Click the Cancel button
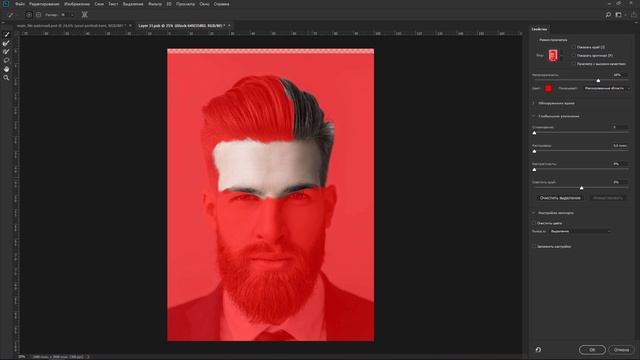 coord(622,350)
